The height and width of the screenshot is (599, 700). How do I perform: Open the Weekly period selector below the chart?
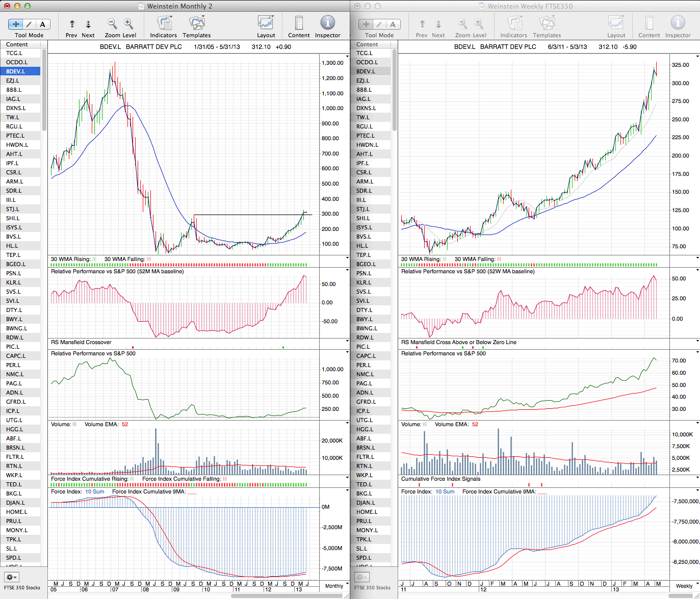(684, 586)
